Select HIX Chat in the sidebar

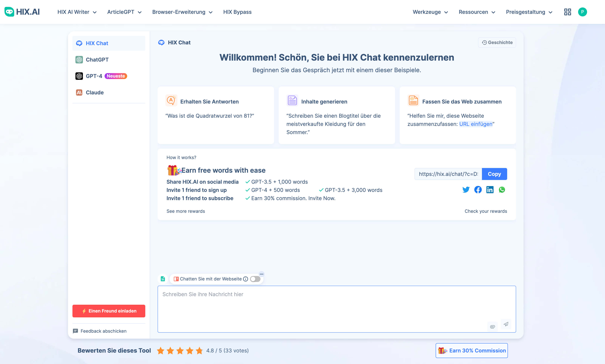[x=108, y=43]
